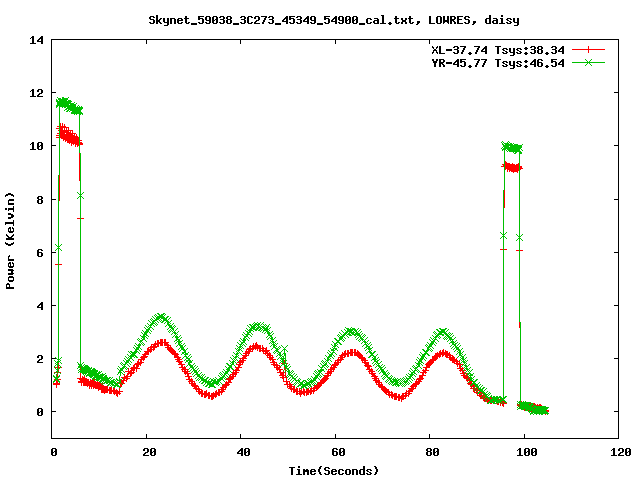Click y-axis tick label 12
This screenshot has height=480, width=640.
[x=36, y=93]
